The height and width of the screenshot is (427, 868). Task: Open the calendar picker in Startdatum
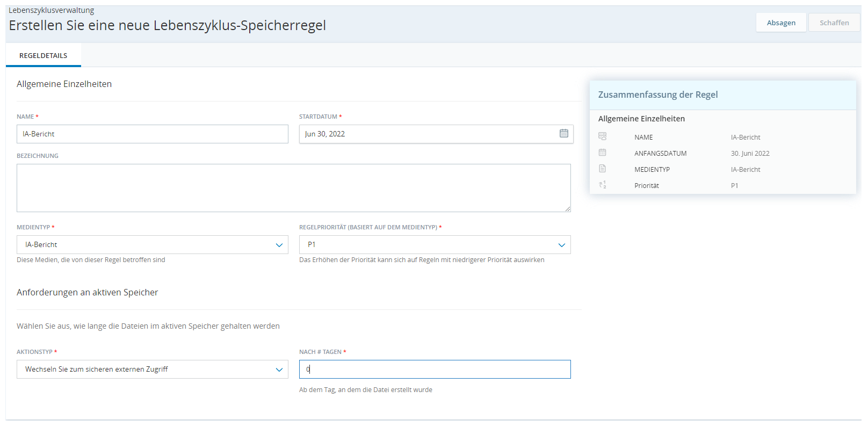click(x=563, y=134)
